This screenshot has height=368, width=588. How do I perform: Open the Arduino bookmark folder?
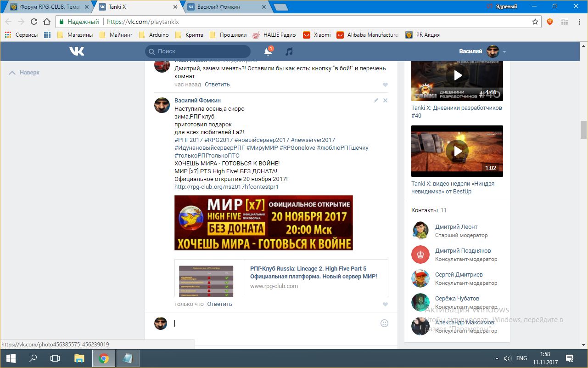pos(154,35)
